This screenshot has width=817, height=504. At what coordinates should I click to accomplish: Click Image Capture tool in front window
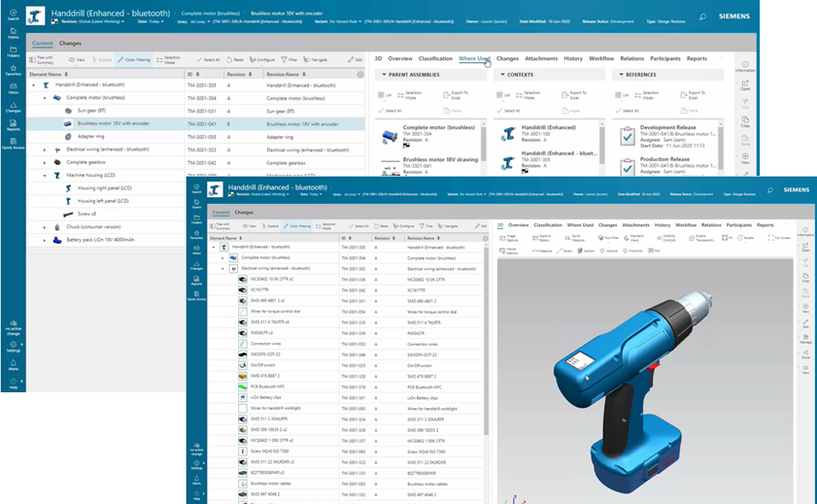(x=510, y=238)
